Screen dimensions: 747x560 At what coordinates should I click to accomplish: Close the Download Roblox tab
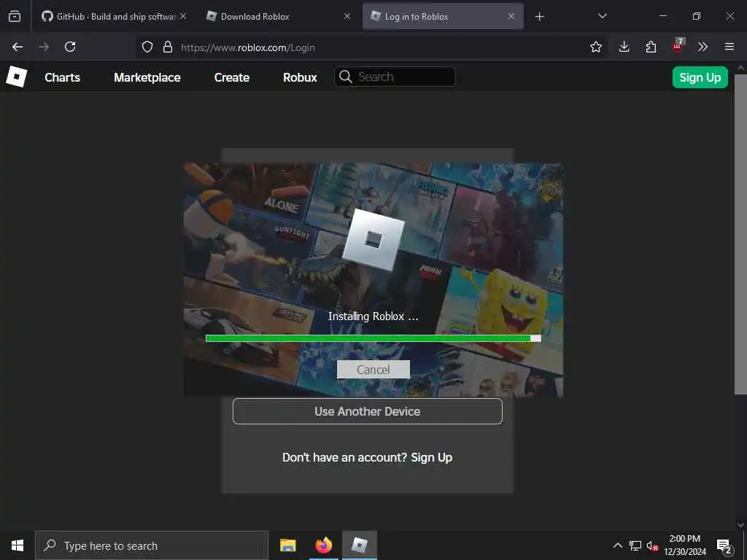point(347,16)
